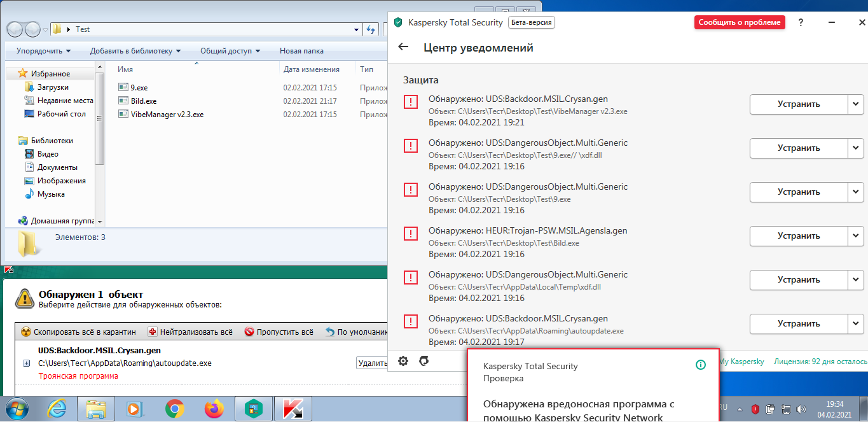
Task: Expand tree node for autoupdate.exe detection
Action: pyautogui.click(x=27, y=363)
